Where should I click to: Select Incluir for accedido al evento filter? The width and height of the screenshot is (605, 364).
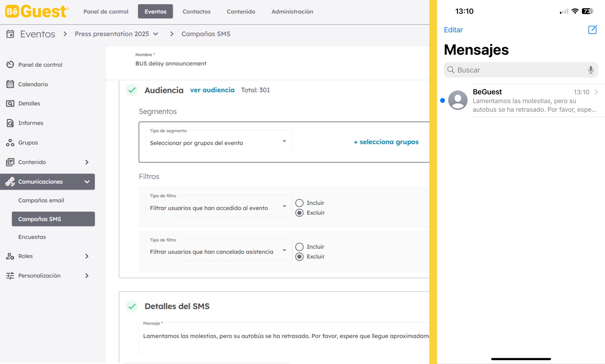(299, 203)
